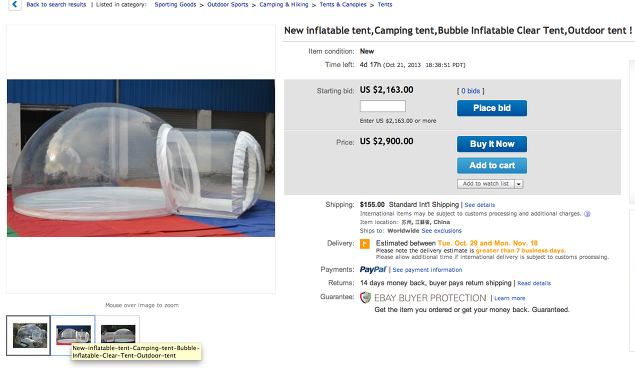Click the PayPal logo

coord(373,269)
